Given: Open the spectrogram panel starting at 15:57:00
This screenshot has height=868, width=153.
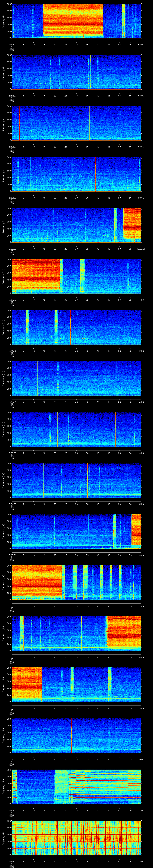Looking at the screenshot, I should pyautogui.click(x=76, y=123).
